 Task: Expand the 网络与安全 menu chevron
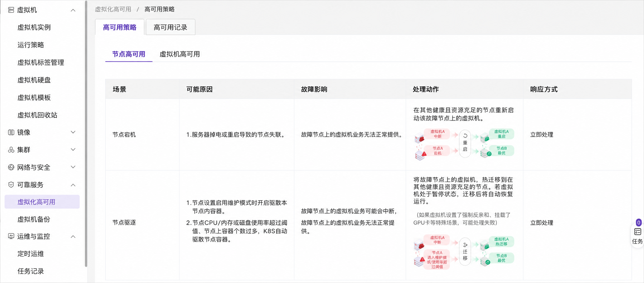(73, 167)
